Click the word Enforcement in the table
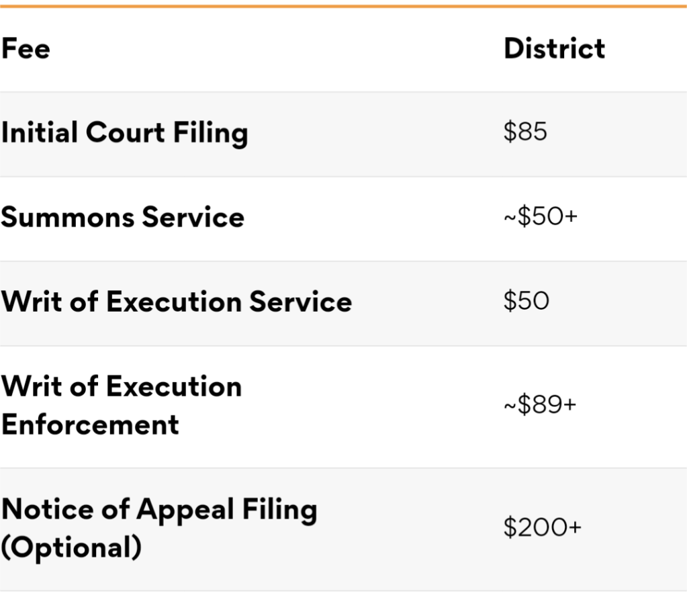Screen dimensions: 687x616 (90, 425)
